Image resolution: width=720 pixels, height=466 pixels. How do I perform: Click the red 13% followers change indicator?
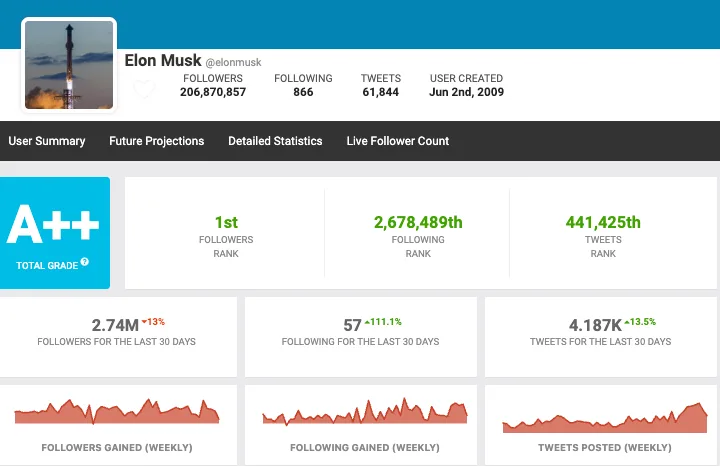[x=153, y=322]
